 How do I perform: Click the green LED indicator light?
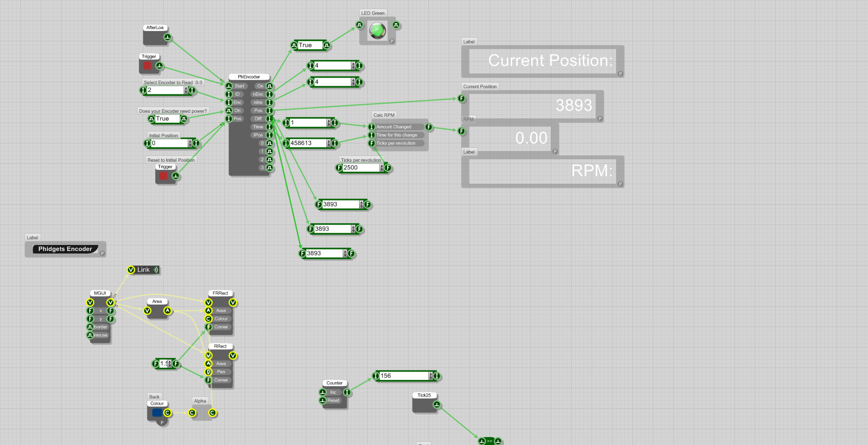pos(377,31)
